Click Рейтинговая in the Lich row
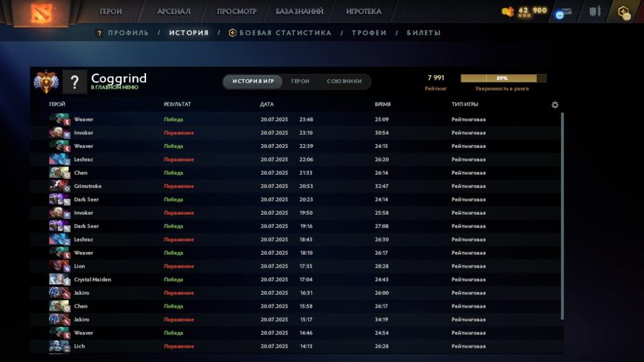 point(469,346)
